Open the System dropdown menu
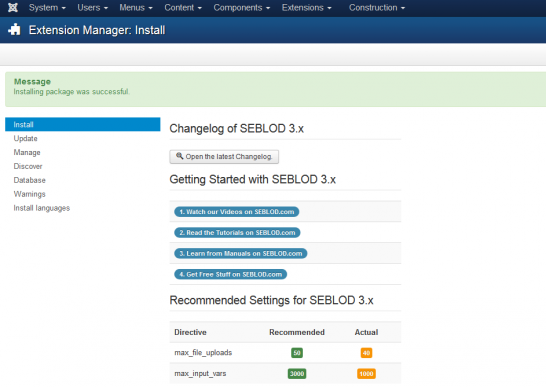The image size is (546, 387). pyautogui.click(x=47, y=8)
